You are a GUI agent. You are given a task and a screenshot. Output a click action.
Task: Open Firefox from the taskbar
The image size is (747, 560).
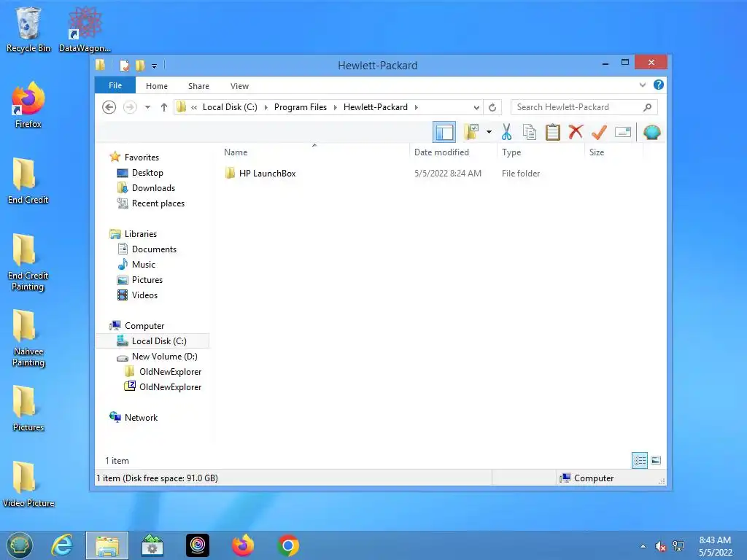click(243, 545)
